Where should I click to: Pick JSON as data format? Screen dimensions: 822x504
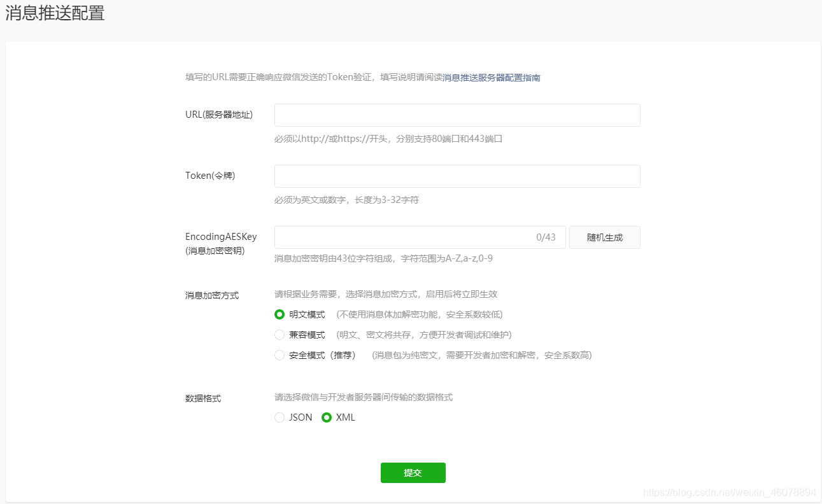(x=279, y=417)
